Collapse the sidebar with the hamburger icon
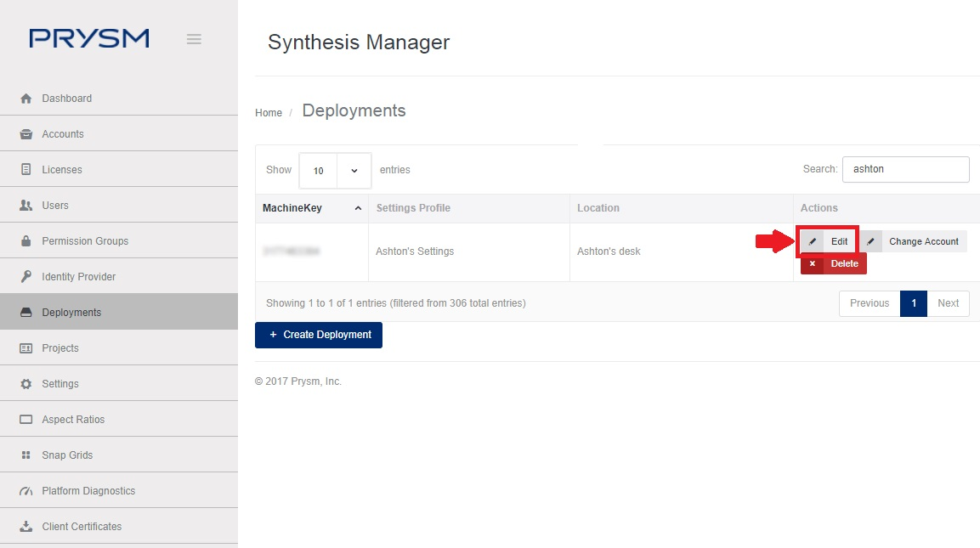 pyautogui.click(x=194, y=39)
